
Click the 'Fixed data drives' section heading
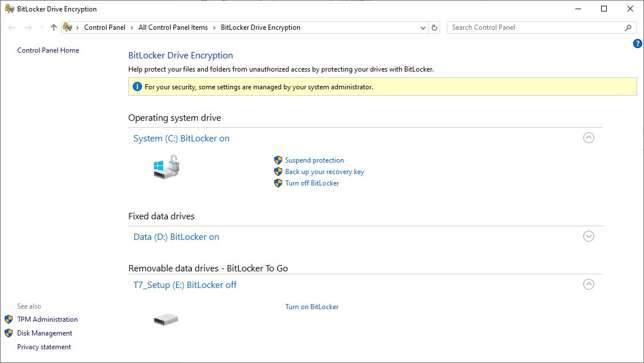pos(161,216)
